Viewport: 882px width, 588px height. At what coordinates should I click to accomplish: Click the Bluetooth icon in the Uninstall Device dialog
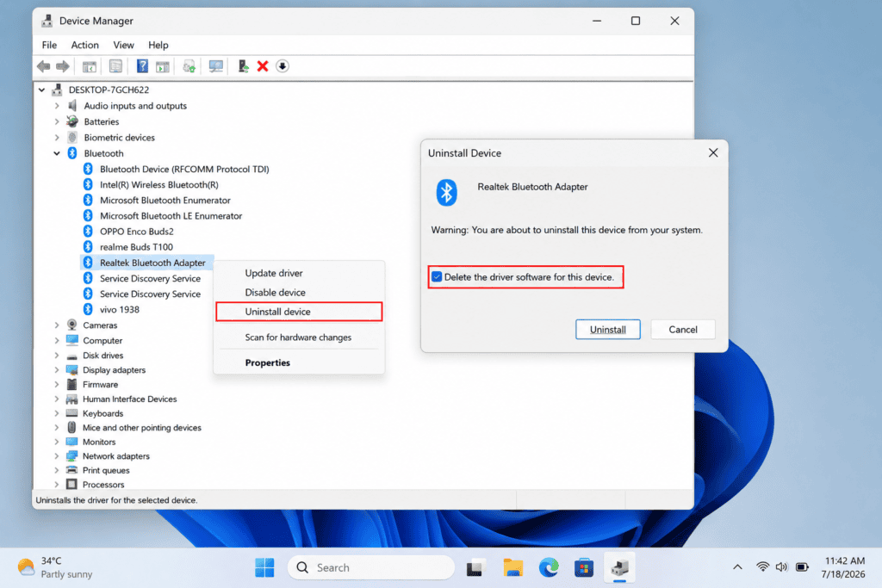447,192
